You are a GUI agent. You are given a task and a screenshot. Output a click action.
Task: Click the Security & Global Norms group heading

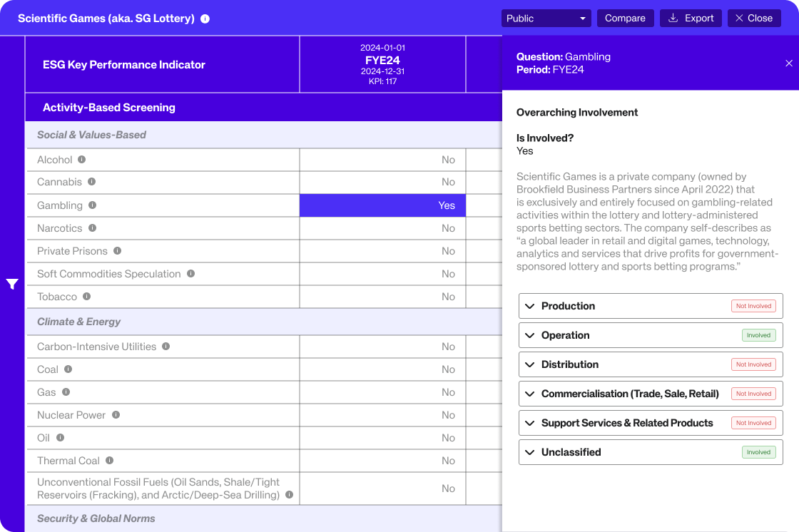pos(96,518)
